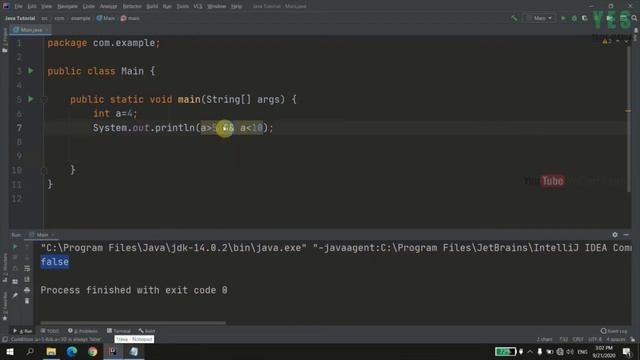This screenshot has width=640, height=360.
Task: Open the Problems tool window
Action: pyautogui.click(x=83, y=331)
